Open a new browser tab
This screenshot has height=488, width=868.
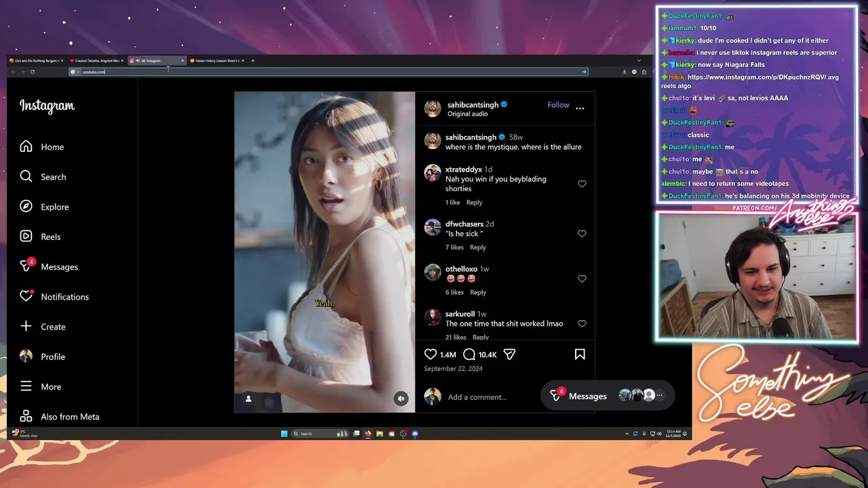coord(253,60)
